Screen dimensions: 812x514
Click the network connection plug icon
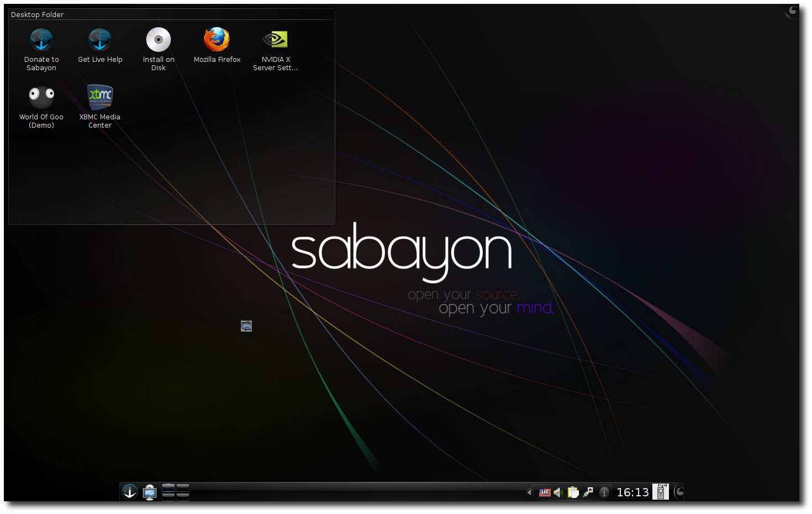[x=588, y=491]
